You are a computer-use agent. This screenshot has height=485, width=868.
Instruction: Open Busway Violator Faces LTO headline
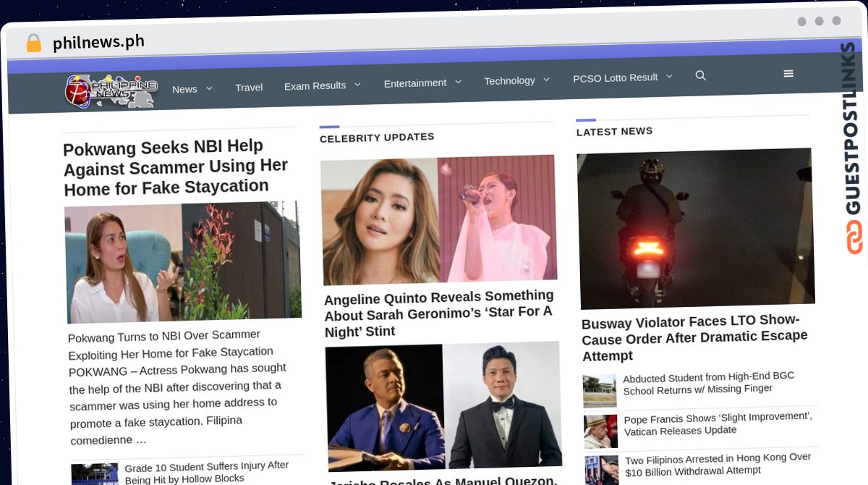click(694, 337)
